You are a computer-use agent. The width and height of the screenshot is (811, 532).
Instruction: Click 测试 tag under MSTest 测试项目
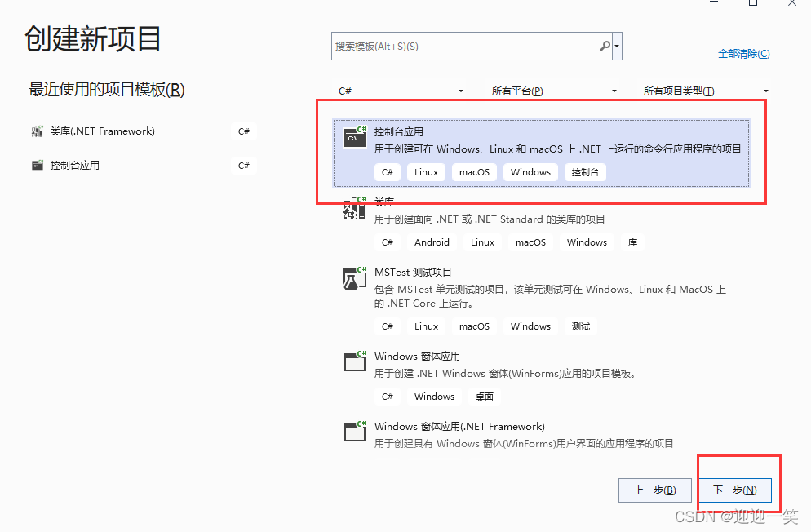581,326
